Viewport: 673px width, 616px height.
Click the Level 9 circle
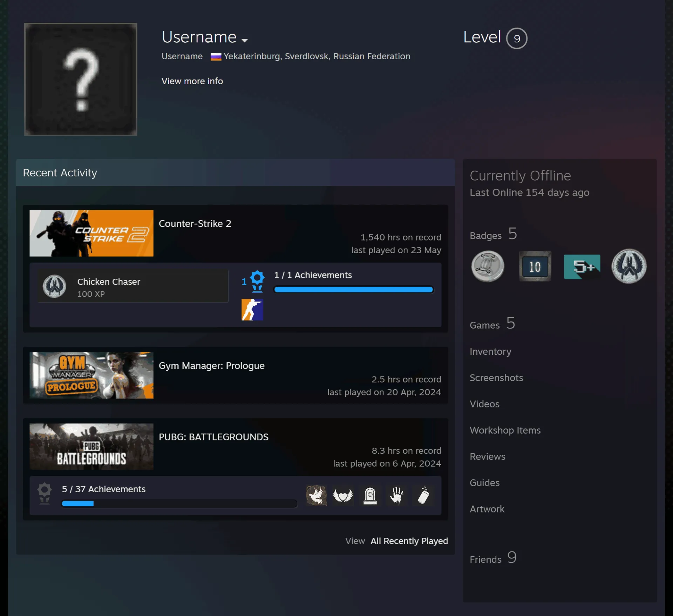pyautogui.click(x=517, y=38)
